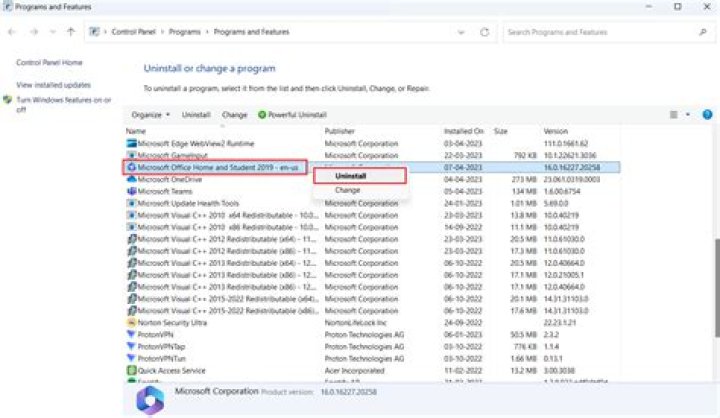Select Visual C++ 2012 Redistributable (x86) row

pyautogui.click(x=372, y=251)
